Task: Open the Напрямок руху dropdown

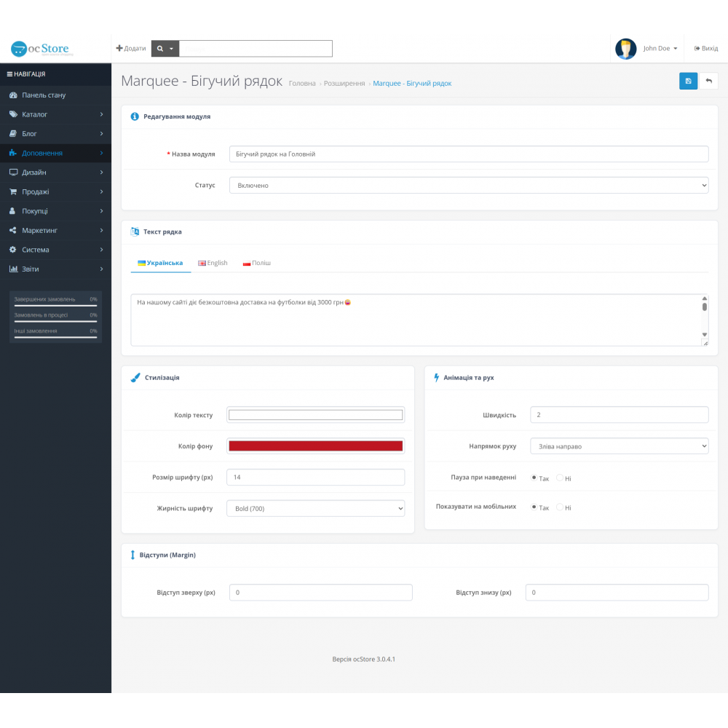Action: (619, 446)
